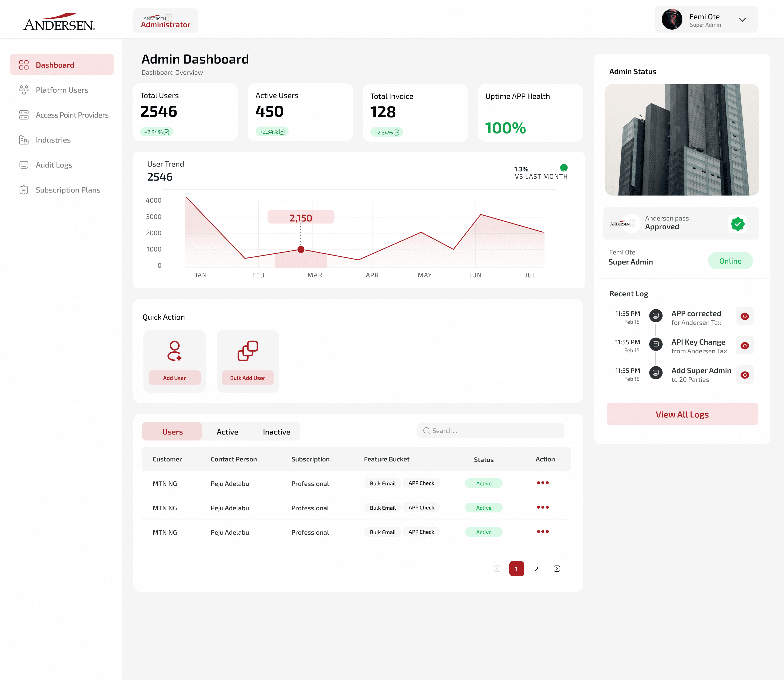
Task: Open action menu for first MTN NG row
Action: click(542, 483)
